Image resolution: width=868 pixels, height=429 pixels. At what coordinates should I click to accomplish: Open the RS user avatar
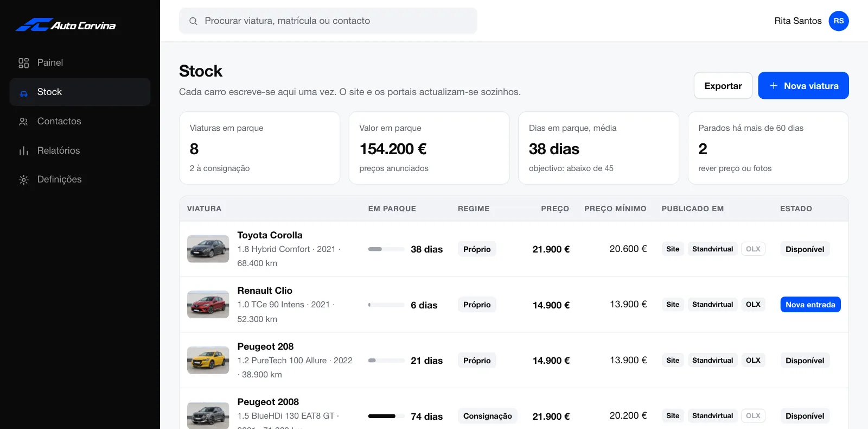coord(839,21)
